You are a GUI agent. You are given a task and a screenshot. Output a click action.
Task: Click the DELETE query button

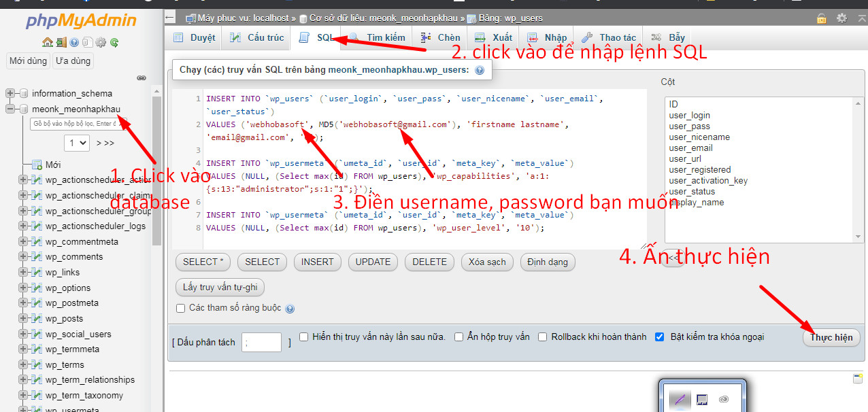(430, 262)
